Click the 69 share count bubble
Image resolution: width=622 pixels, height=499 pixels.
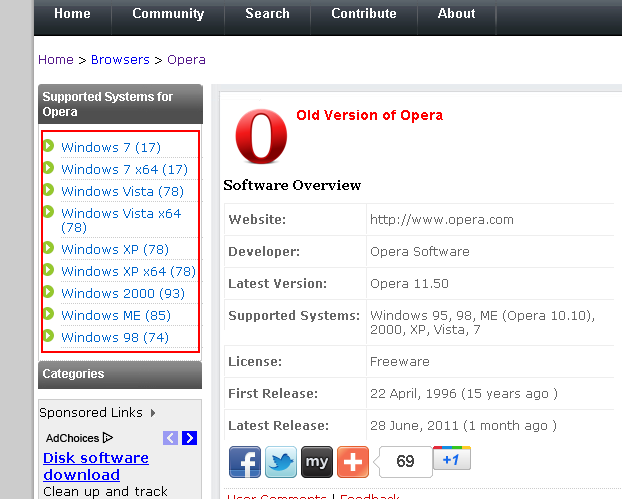[405, 461]
